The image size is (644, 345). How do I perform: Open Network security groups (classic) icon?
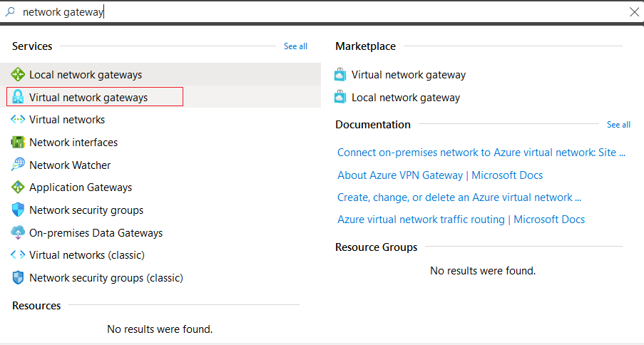18,278
